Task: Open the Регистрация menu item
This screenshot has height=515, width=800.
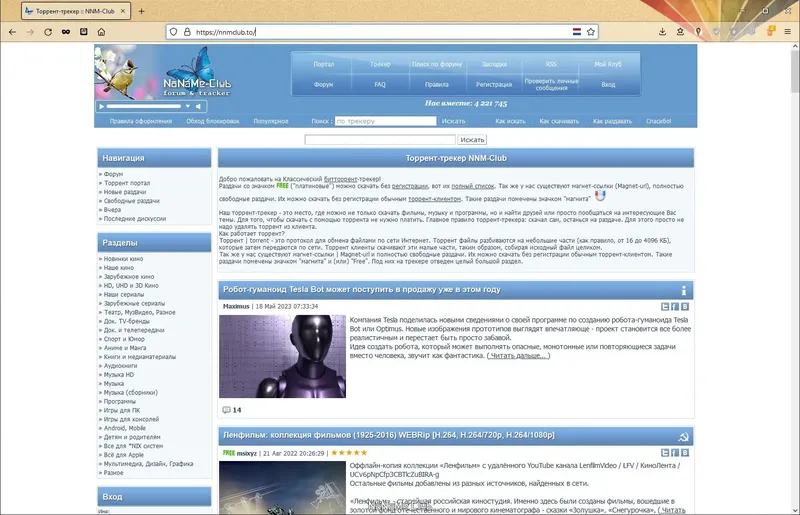Action: click(494, 85)
